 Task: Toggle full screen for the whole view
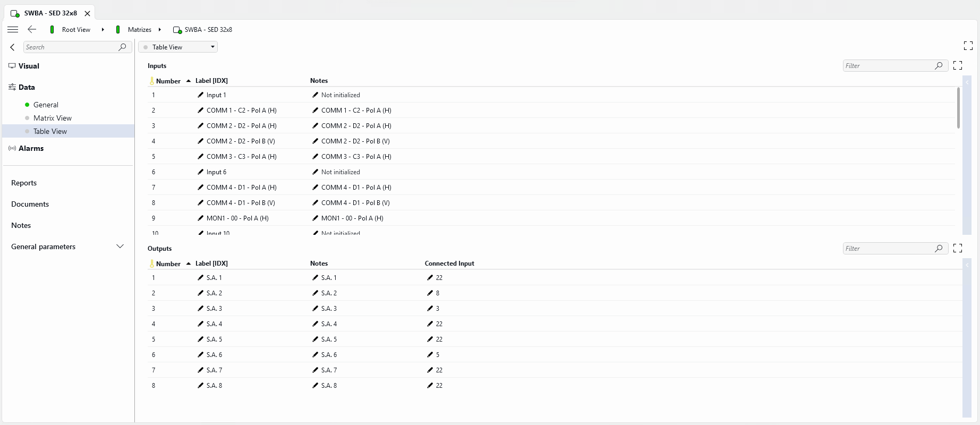coord(968,46)
